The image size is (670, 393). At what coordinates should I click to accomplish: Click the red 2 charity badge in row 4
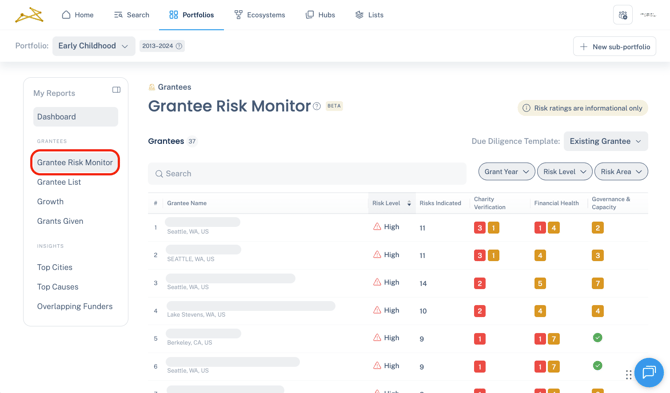coord(479,311)
